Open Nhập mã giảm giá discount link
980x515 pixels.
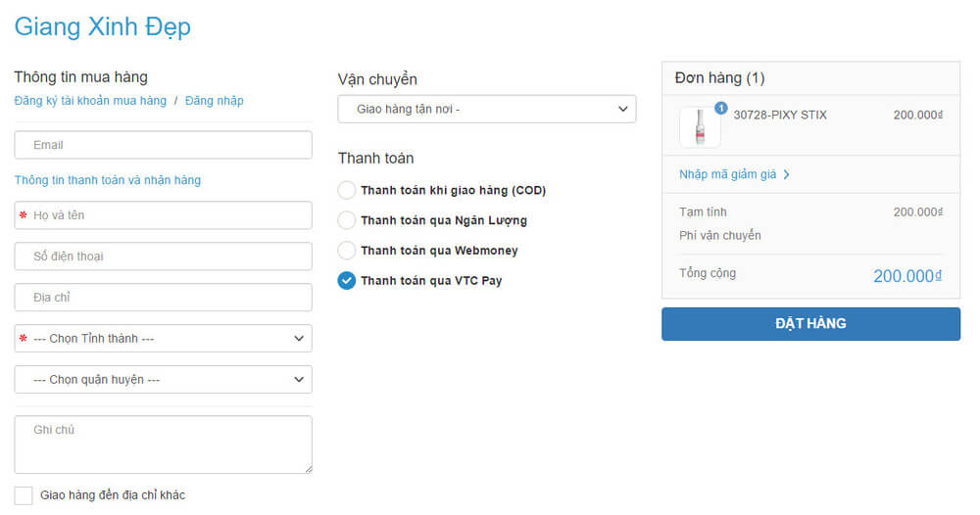click(727, 175)
